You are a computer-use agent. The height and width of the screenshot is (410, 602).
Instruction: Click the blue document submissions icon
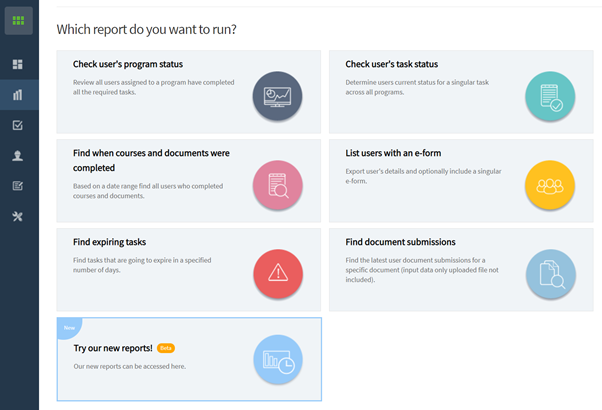(x=550, y=274)
